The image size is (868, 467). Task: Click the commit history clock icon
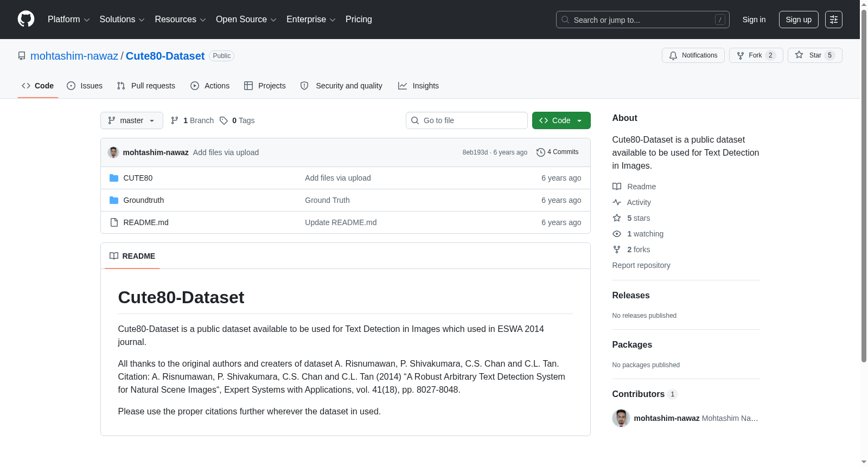540,152
